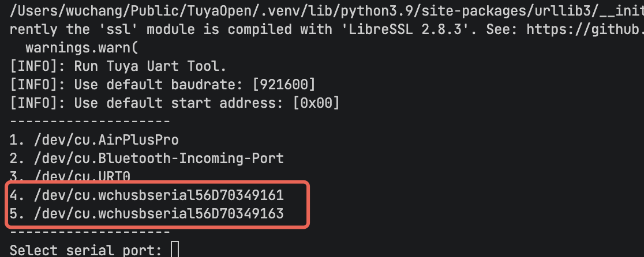Click the dashed separator above the port list
Image resolution: width=644 pixels, height=257 pixels.
tap(89, 122)
